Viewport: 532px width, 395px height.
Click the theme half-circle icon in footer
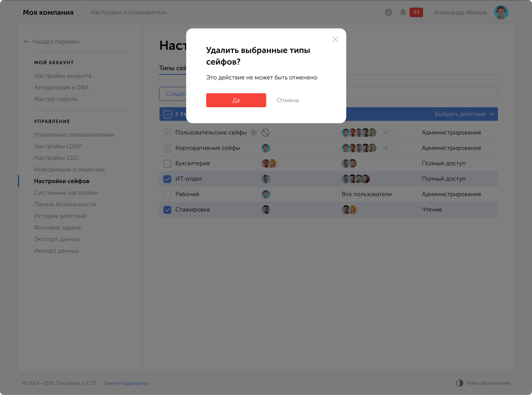coord(460,383)
